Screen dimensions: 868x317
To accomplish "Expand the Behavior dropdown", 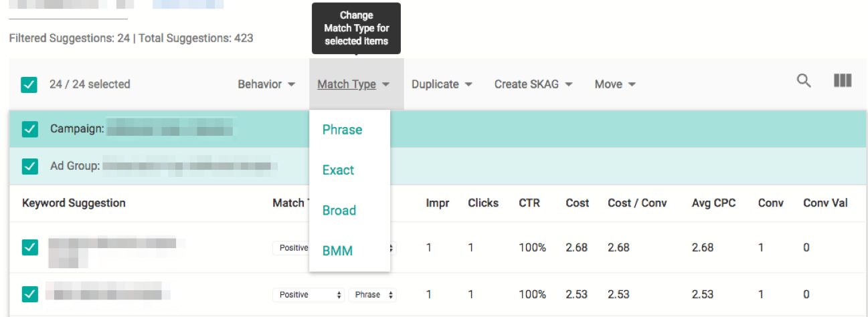I will tap(266, 84).
